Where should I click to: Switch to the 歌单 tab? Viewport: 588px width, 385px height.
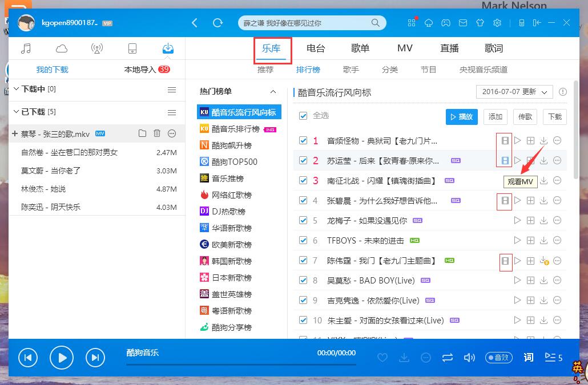pos(360,48)
